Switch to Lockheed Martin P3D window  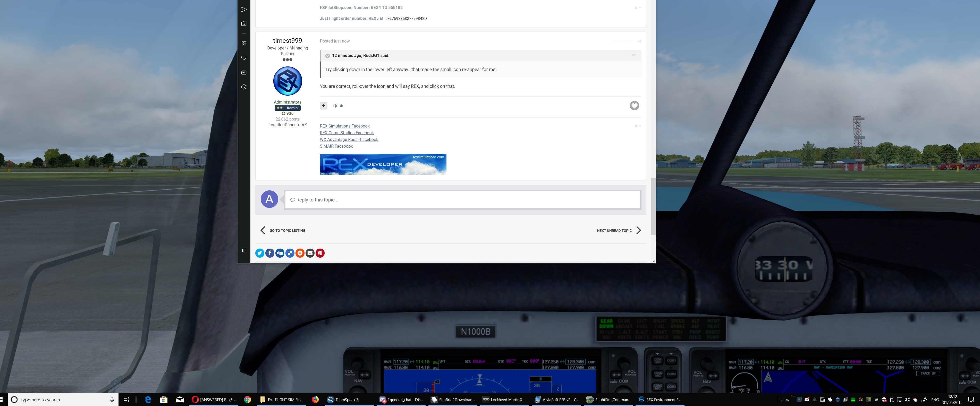505,400
